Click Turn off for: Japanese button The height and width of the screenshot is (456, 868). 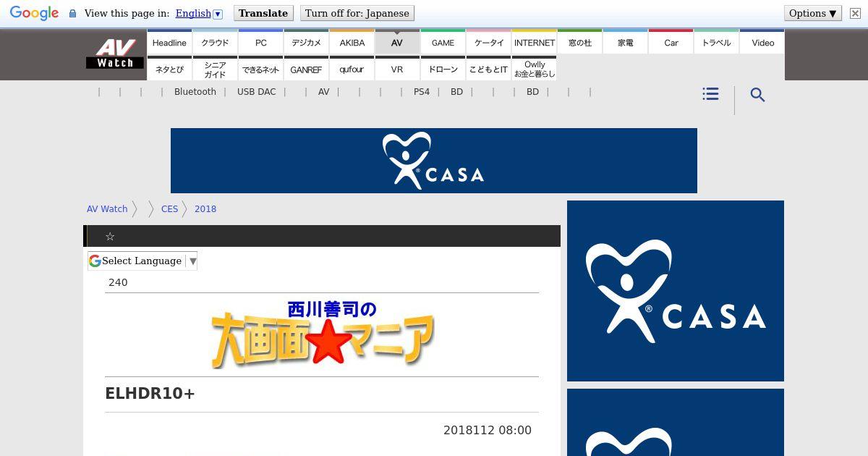pos(357,13)
